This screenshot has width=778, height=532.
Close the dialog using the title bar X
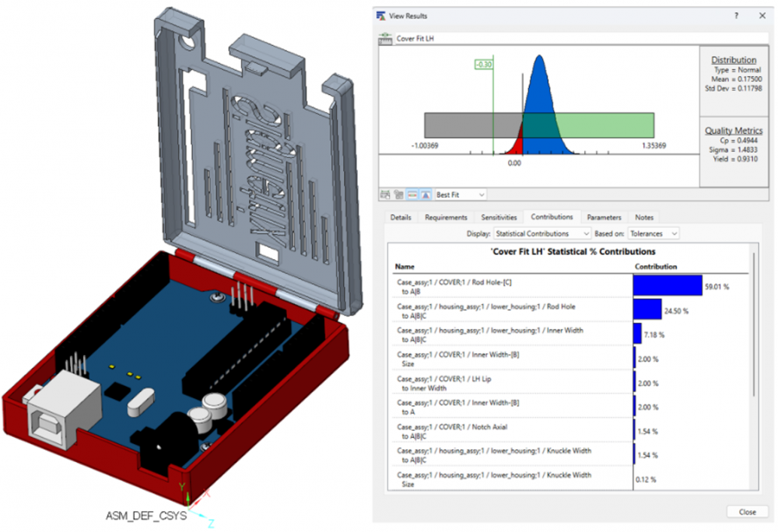coord(762,16)
